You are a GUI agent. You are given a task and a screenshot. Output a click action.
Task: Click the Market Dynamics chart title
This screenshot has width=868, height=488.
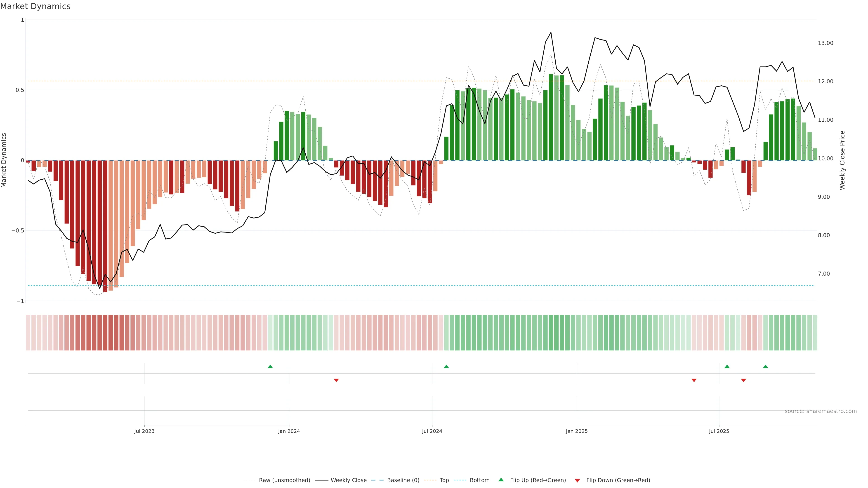pyautogui.click(x=35, y=6)
